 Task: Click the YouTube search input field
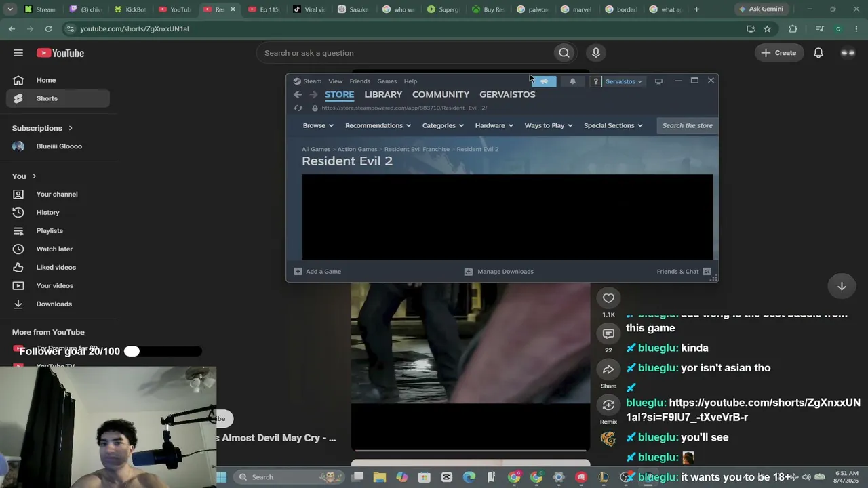(406, 53)
